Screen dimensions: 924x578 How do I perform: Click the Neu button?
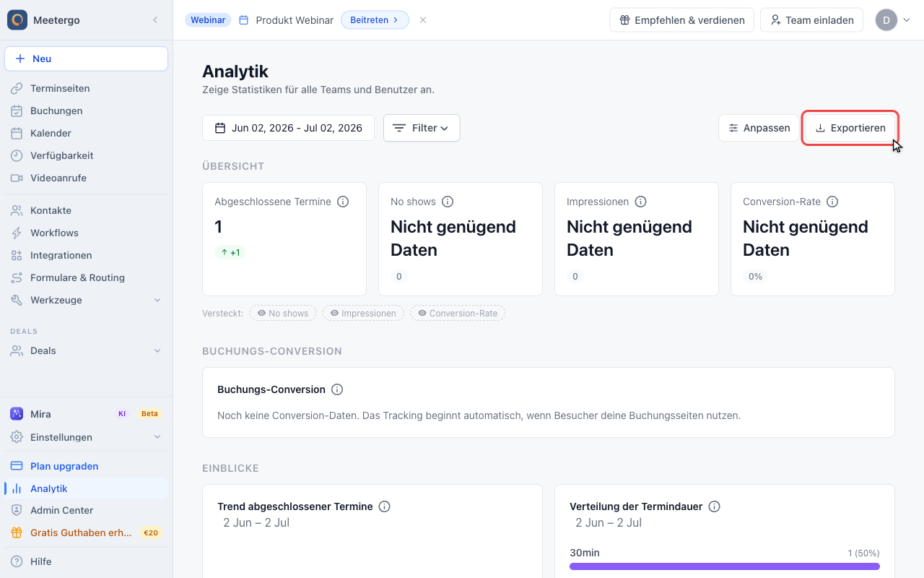86,59
